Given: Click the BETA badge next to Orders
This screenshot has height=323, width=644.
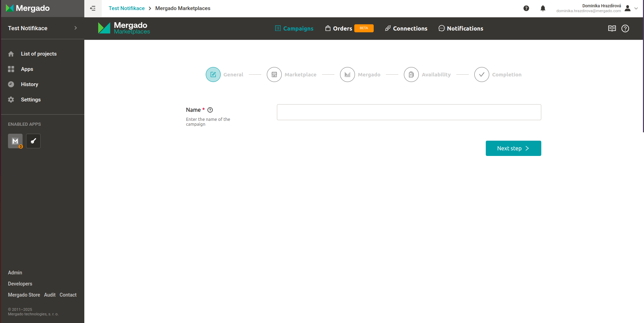Looking at the screenshot, I should pyautogui.click(x=364, y=28).
